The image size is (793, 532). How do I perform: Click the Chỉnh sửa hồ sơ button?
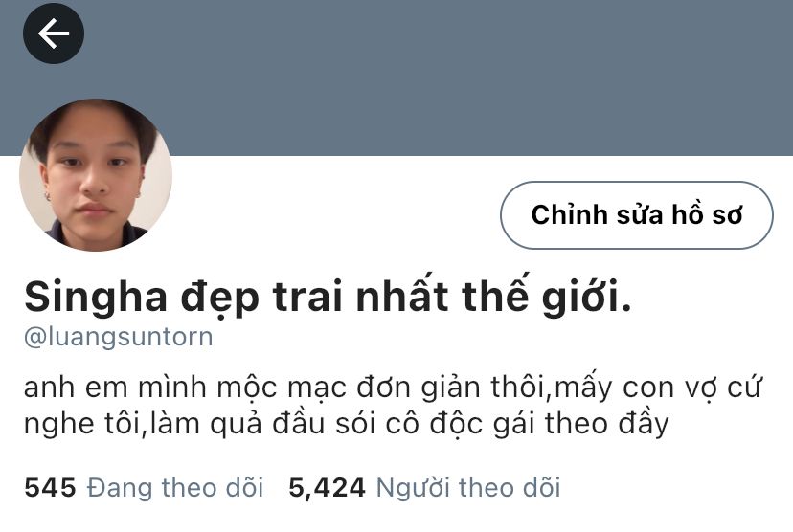click(x=637, y=215)
